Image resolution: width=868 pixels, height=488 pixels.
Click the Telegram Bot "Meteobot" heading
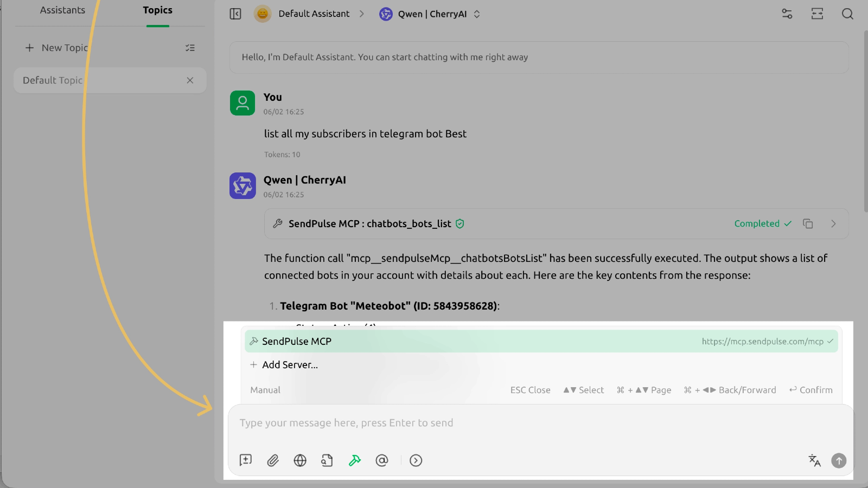click(390, 306)
